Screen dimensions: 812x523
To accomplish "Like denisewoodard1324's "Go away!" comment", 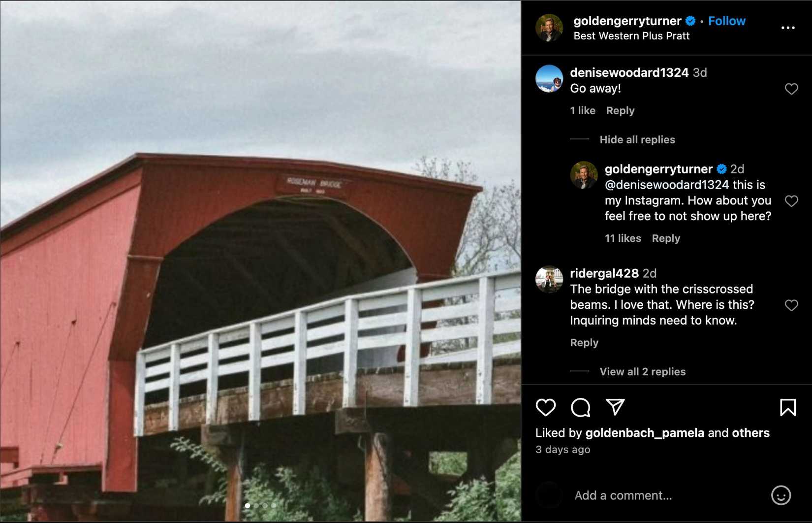I will click(x=791, y=89).
